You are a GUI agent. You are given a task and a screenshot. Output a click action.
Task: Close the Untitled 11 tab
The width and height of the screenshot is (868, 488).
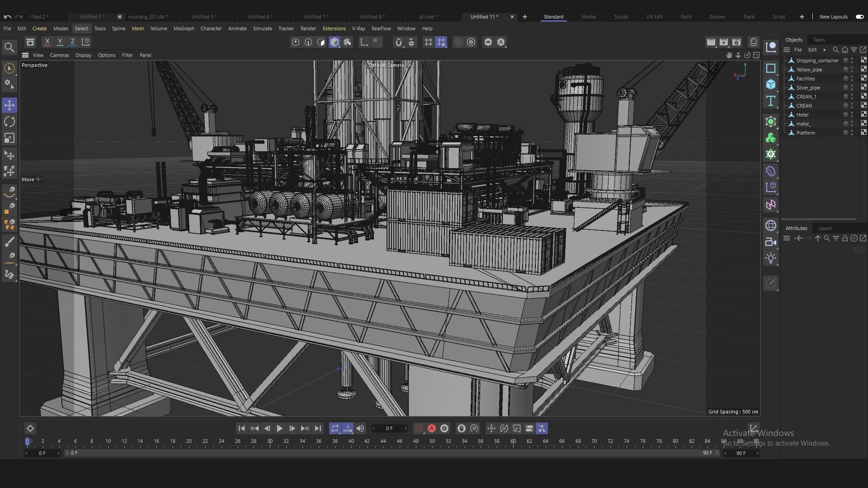click(512, 17)
